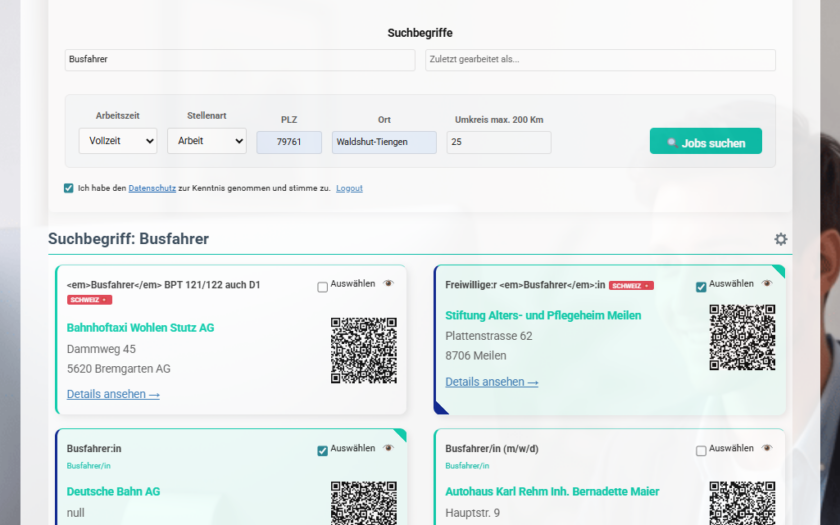This screenshot has height=525, width=840.
Task: Click the 'Zuletzt gearbeitet als...' input field
Action: point(601,60)
